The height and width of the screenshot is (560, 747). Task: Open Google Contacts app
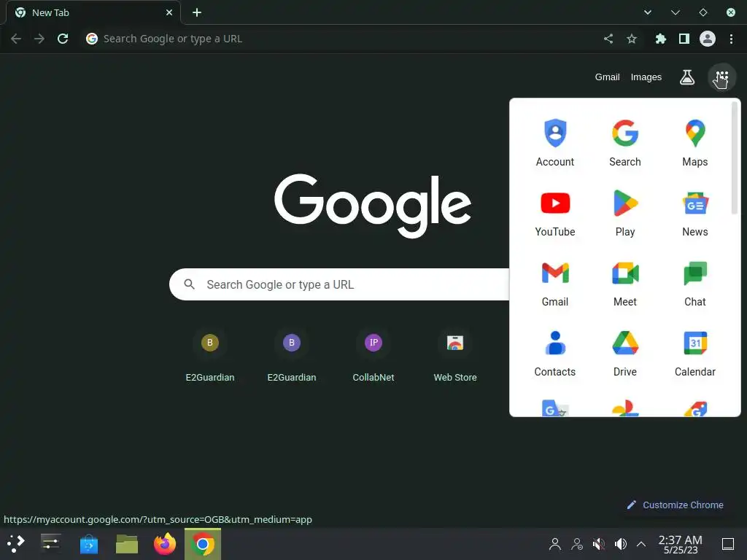(x=555, y=353)
